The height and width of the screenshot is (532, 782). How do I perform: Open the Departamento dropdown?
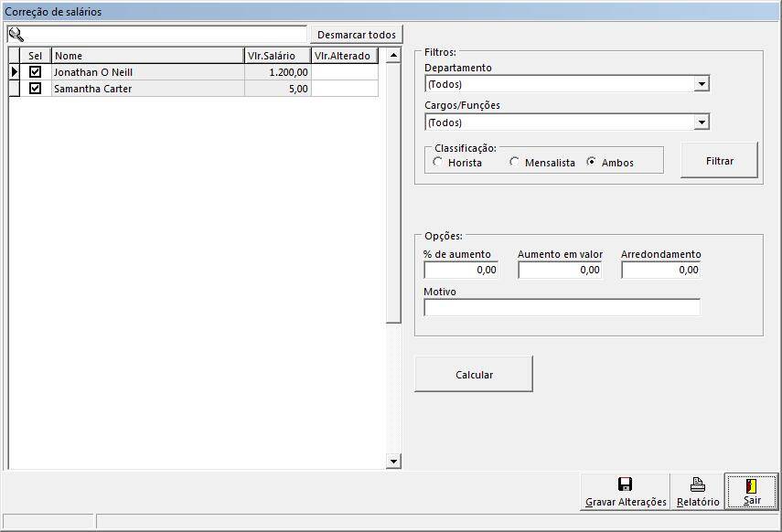click(x=702, y=84)
